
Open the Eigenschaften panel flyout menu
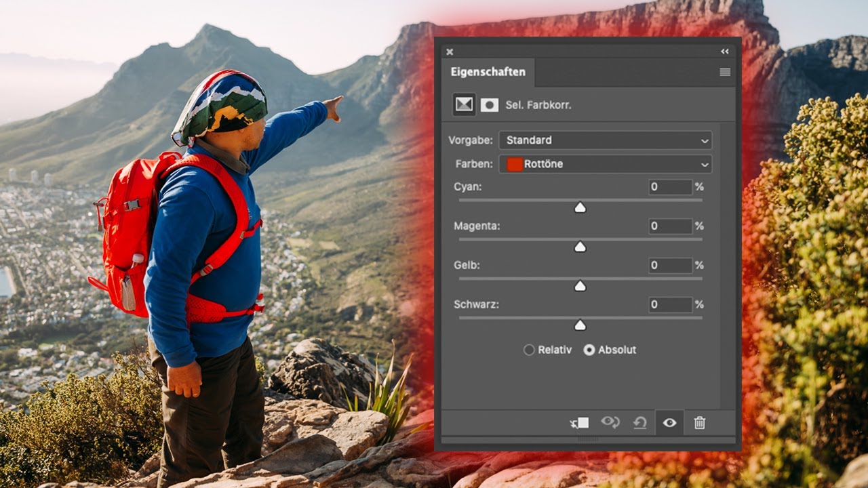pos(725,72)
